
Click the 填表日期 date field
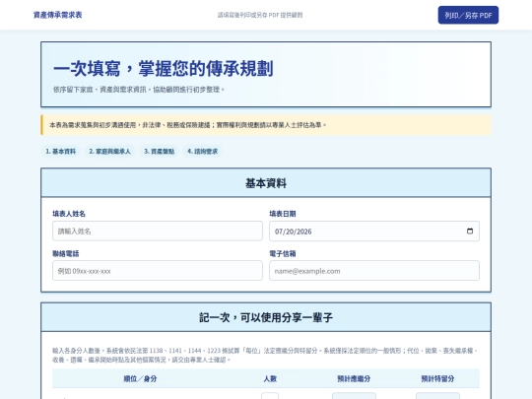[374, 232]
